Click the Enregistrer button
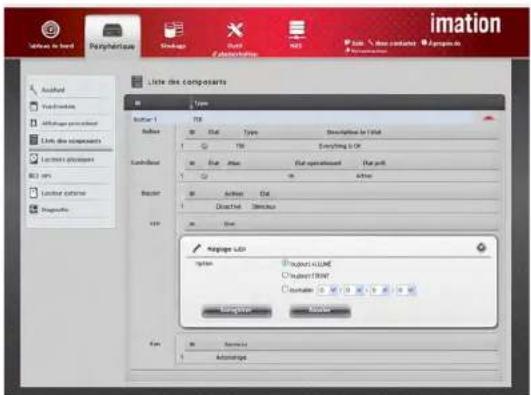Viewport: 531px width, 395px height. click(x=237, y=311)
